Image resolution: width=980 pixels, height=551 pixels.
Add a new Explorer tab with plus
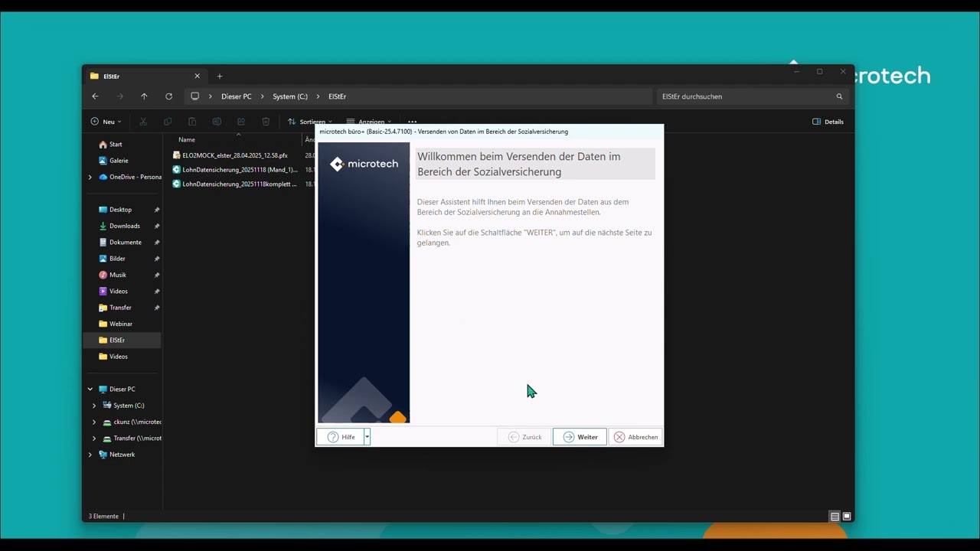(220, 76)
